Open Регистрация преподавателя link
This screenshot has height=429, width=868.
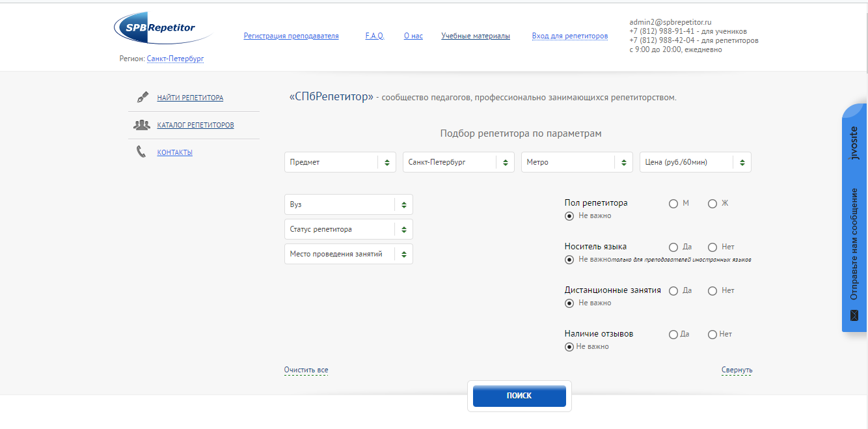click(x=291, y=36)
